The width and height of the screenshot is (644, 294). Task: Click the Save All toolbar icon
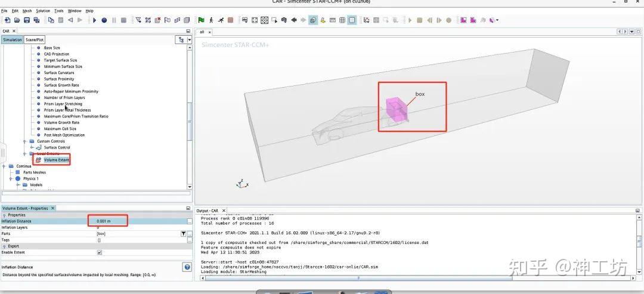coord(36,20)
